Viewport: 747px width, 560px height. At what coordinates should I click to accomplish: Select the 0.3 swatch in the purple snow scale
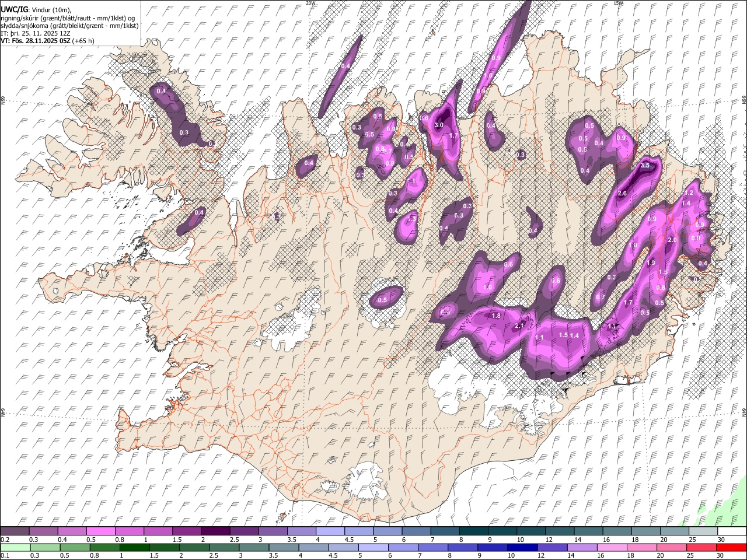[x=43, y=531]
